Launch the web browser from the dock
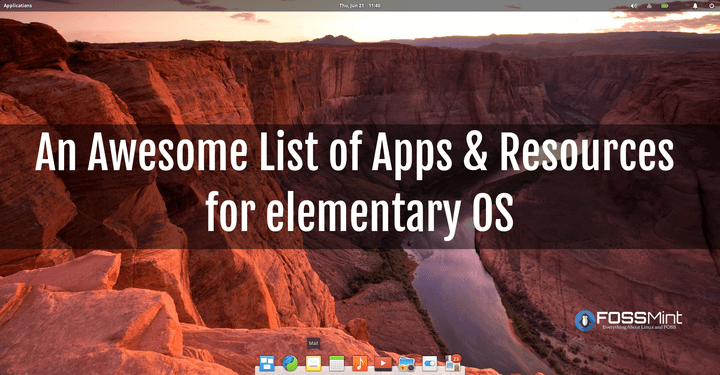This screenshot has width=720, height=375. 290,364
